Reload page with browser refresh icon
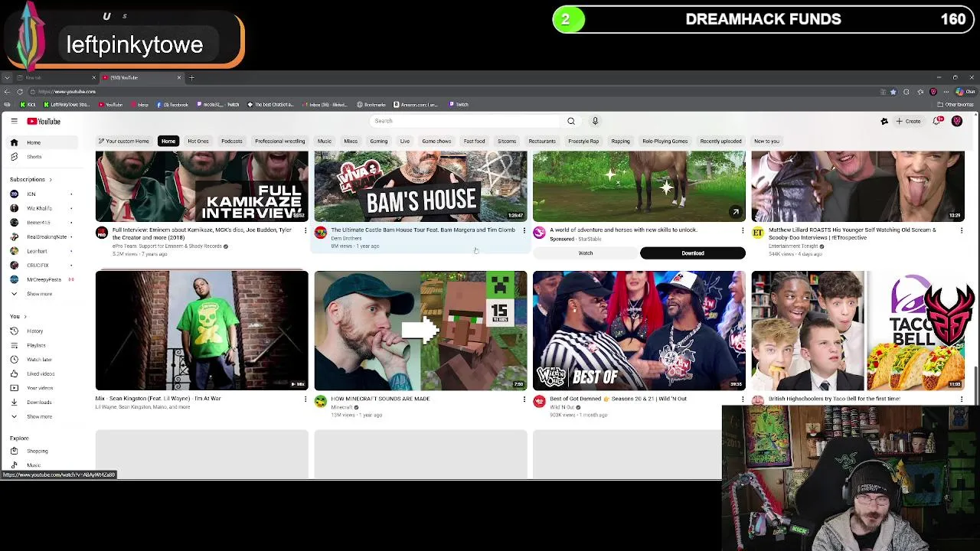The height and width of the screenshot is (551, 980). pyautogui.click(x=20, y=92)
